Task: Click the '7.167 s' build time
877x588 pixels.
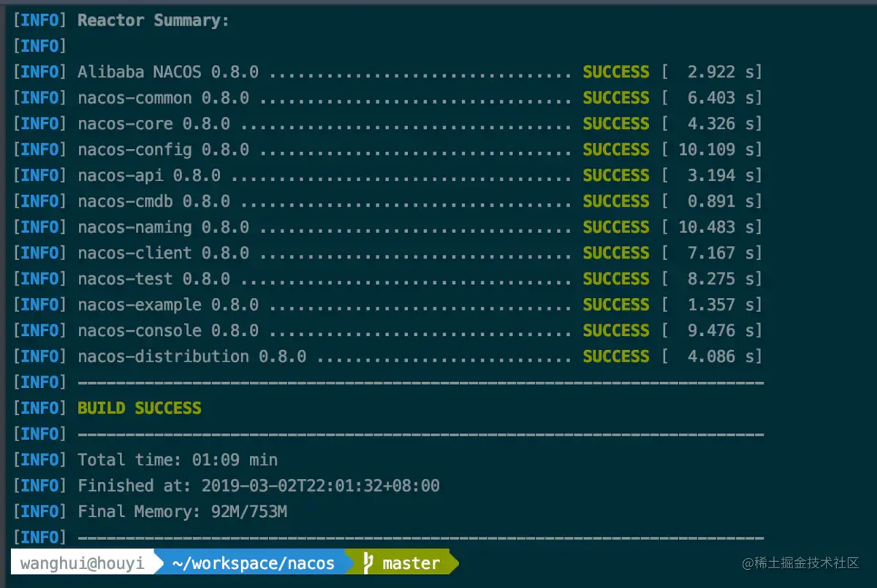Action: 720,253
